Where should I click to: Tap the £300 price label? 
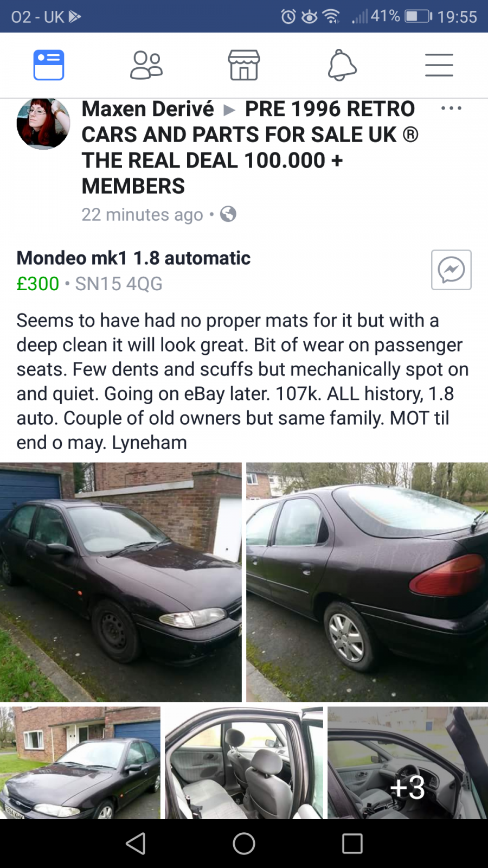coord(38,284)
